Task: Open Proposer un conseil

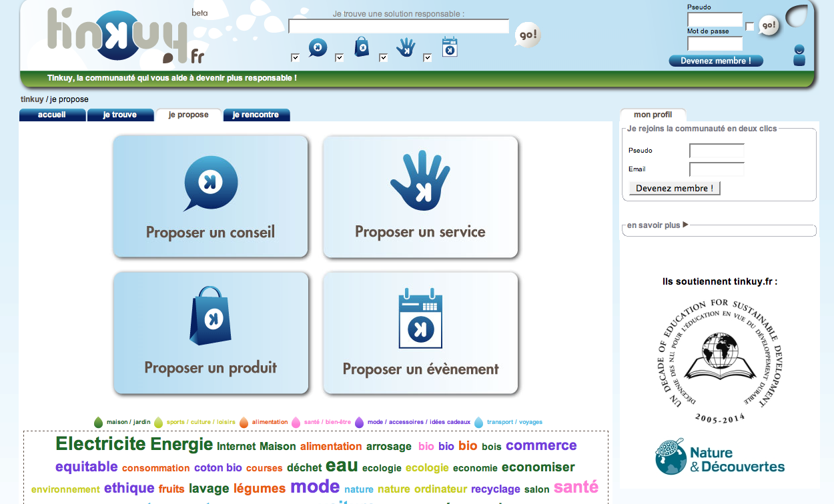Action: [x=211, y=197]
